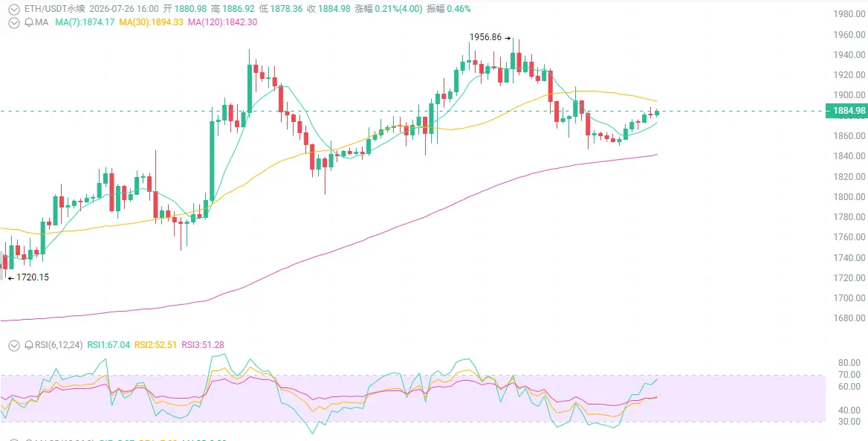868x441 pixels.
Task: Click the 高 1886.92 high value
Action: point(233,9)
